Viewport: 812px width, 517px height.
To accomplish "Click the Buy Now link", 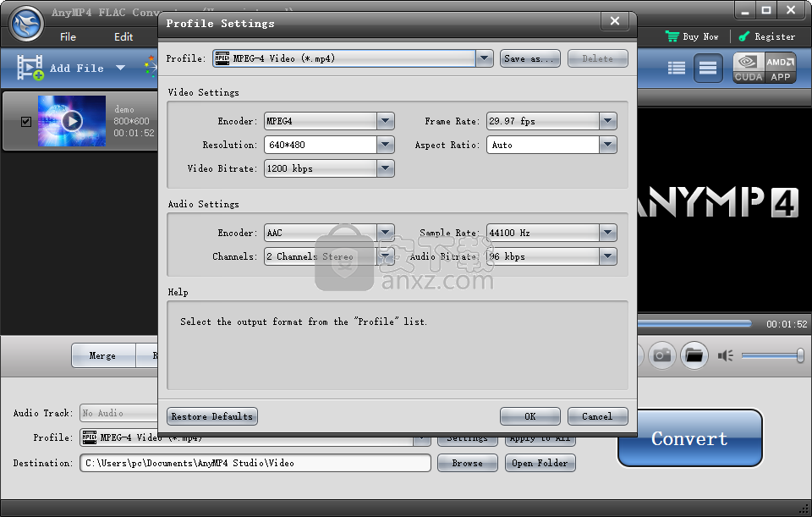I will (x=700, y=36).
